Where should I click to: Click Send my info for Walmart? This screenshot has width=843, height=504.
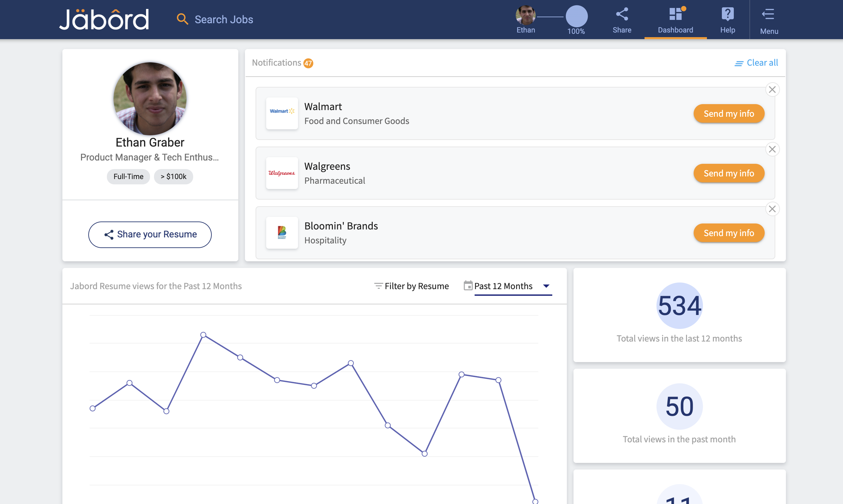point(728,113)
